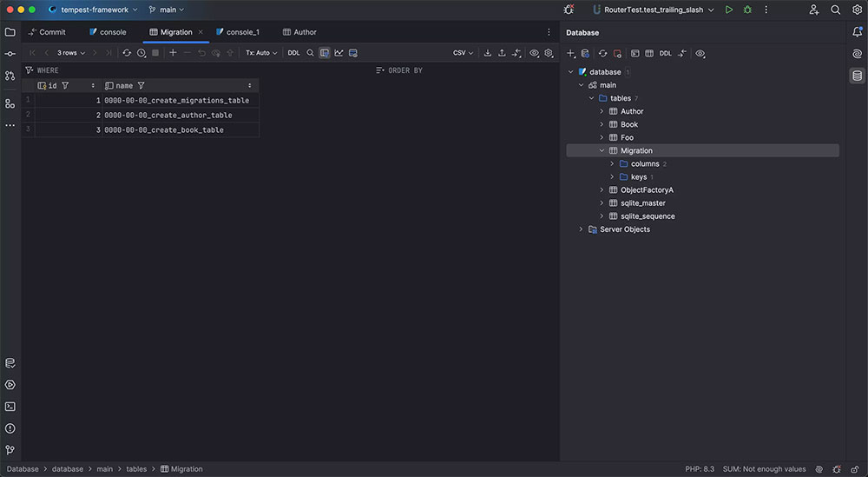Screen dimensions: 868x477
Task: Expand the columns folder node
Action: click(612, 164)
